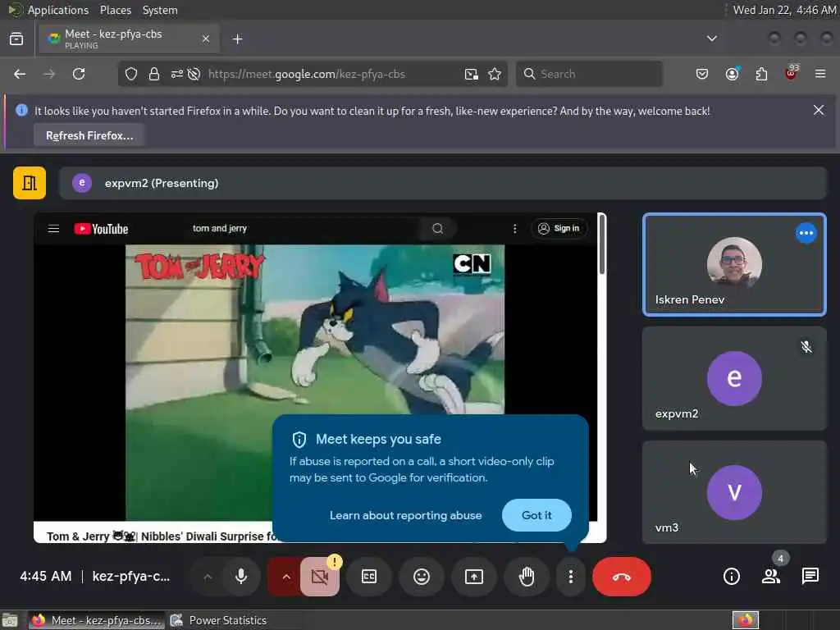
Task: Show the people participants panel
Action: [771, 577]
